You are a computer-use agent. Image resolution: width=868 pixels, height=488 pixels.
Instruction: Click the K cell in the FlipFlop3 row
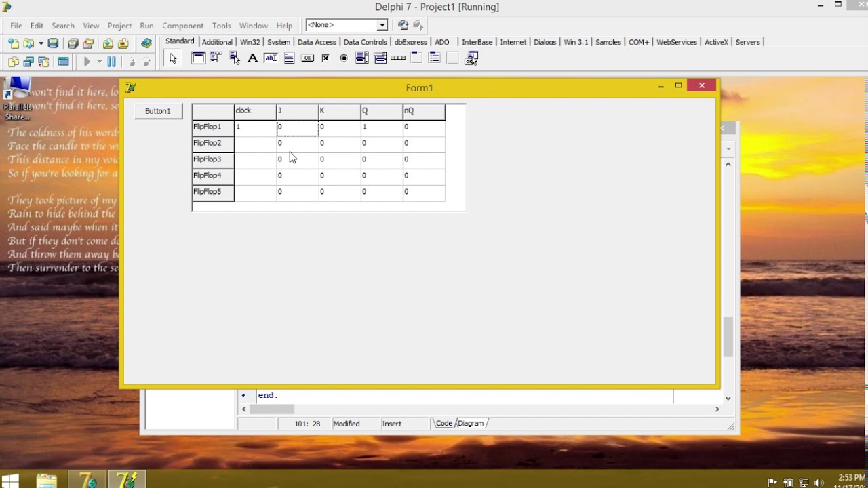[x=340, y=159]
